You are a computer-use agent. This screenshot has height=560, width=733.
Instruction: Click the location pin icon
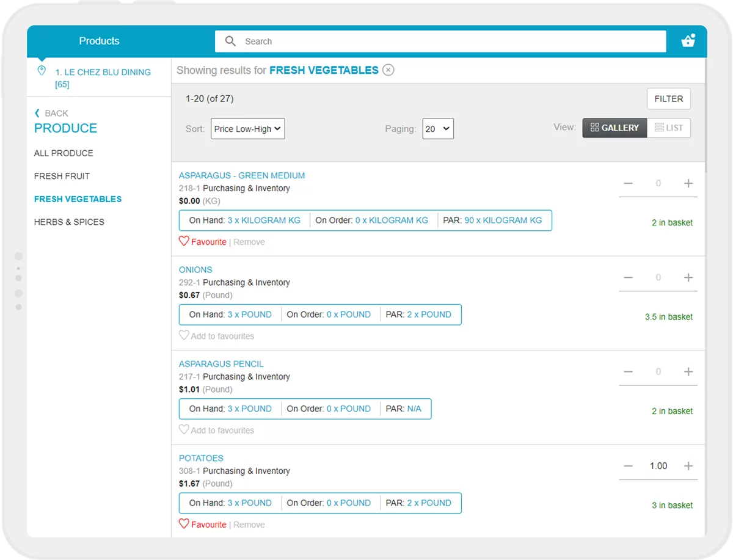(42, 71)
